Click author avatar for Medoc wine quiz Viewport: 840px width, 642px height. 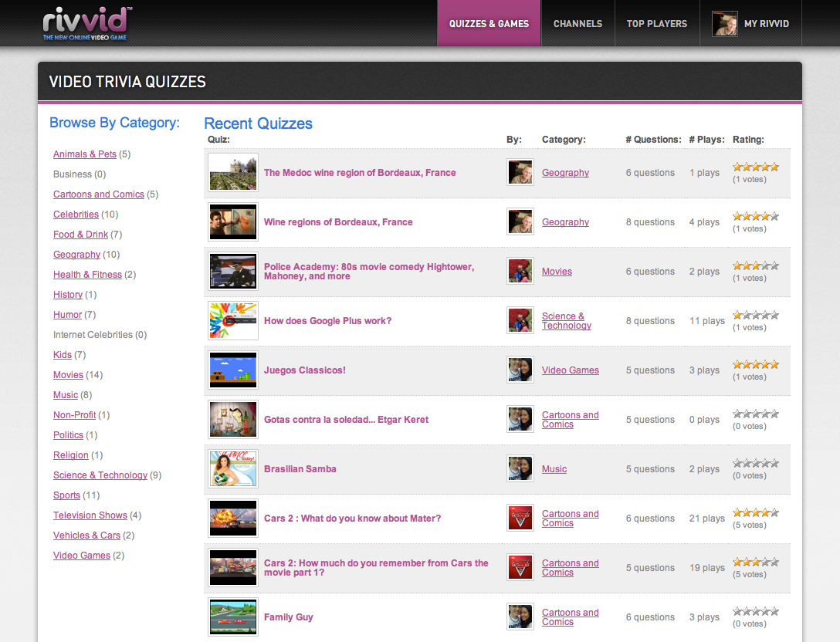click(x=520, y=173)
